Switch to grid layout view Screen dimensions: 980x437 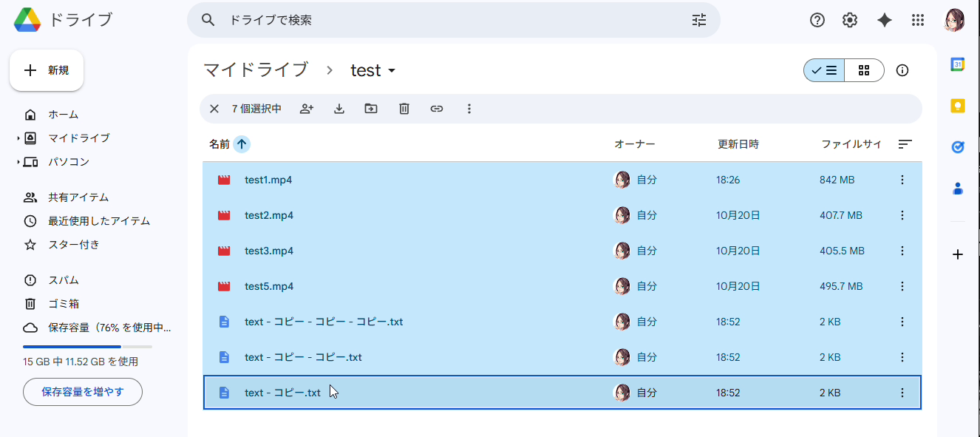click(x=864, y=70)
